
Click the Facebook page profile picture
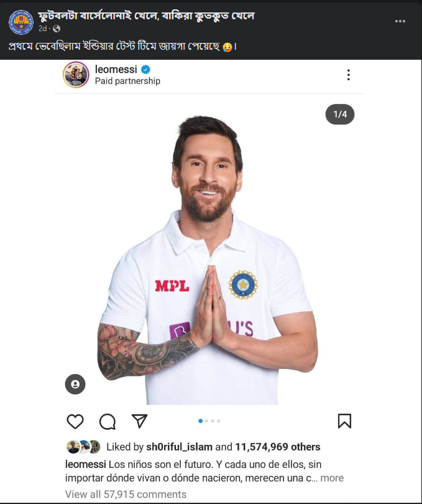21,22
